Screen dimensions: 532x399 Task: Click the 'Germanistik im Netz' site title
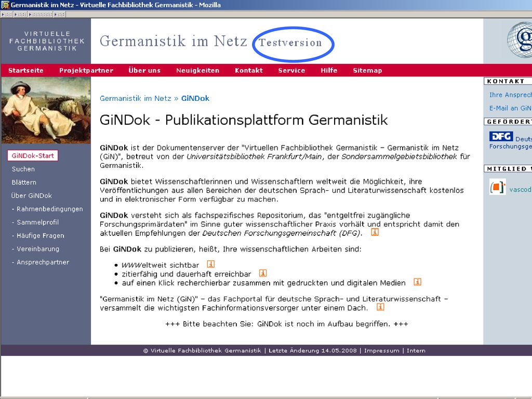174,41
